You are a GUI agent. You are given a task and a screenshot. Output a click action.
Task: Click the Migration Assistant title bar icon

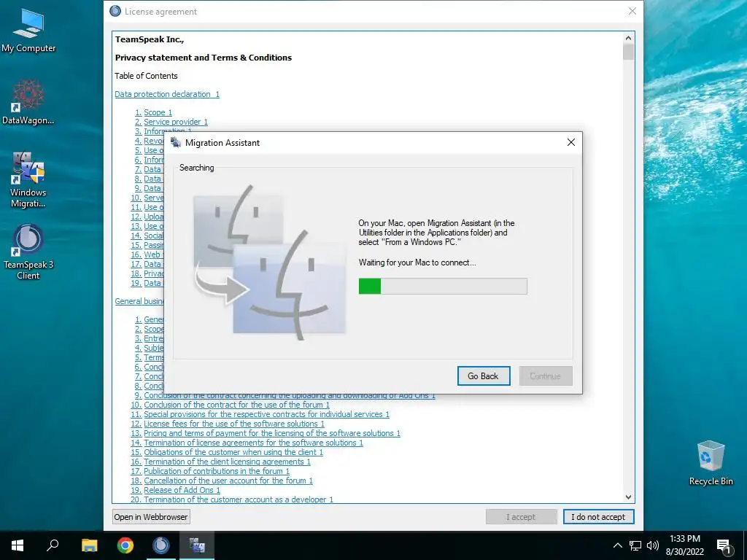176,142
